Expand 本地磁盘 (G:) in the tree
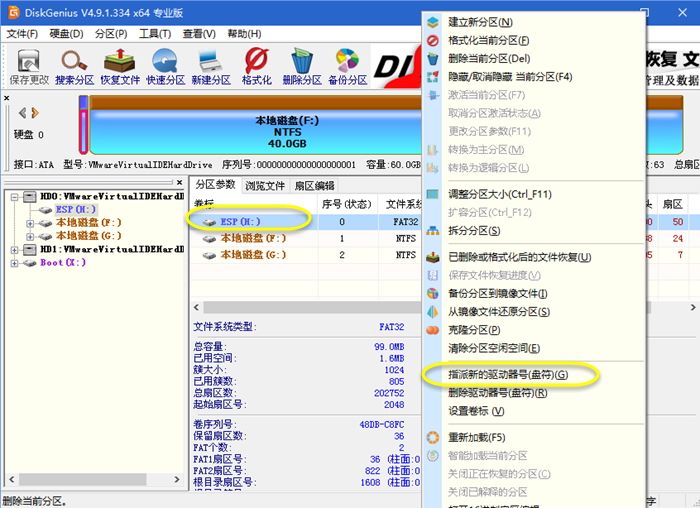Viewport: 700px width, 508px height. [x=29, y=236]
